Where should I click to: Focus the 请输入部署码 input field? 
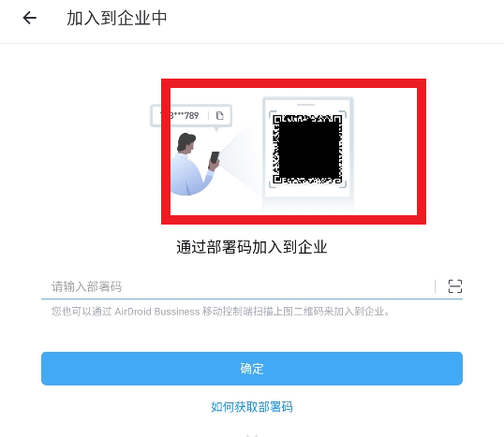(x=238, y=286)
